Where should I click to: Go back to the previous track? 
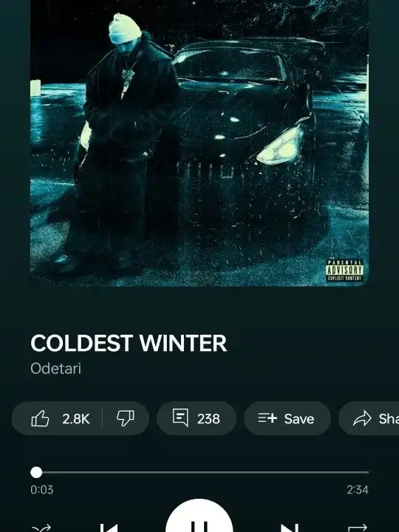click(x=109, y=528)
